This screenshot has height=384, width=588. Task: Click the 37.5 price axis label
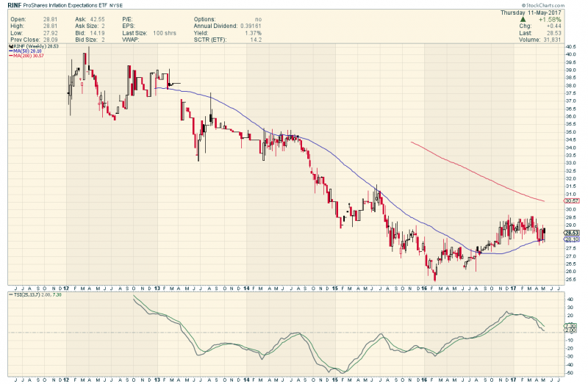572,93
